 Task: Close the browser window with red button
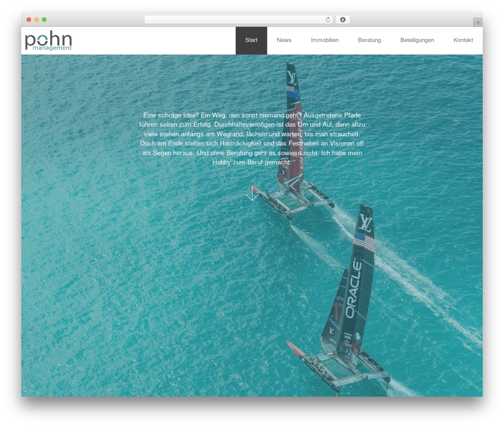pos(29,20)
